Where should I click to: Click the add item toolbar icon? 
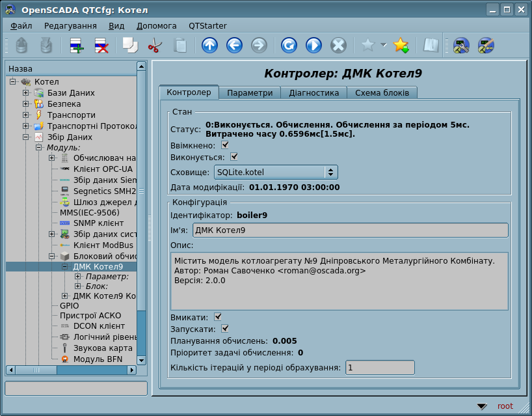pyautogui.click(x=77, y=46)
